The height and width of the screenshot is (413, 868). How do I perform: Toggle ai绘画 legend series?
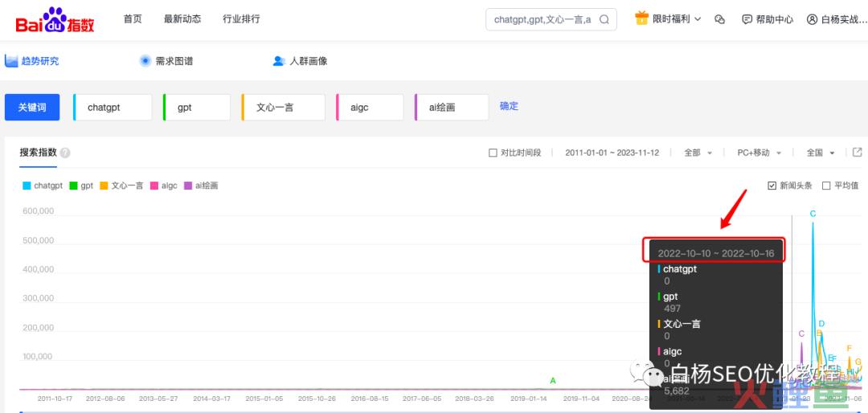[201, 186]
